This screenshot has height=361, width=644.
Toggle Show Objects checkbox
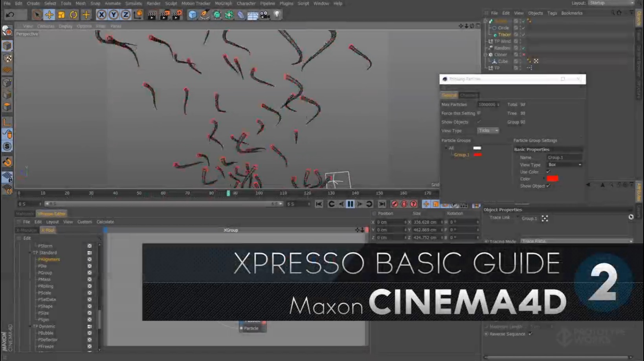(x=479, y=122)
